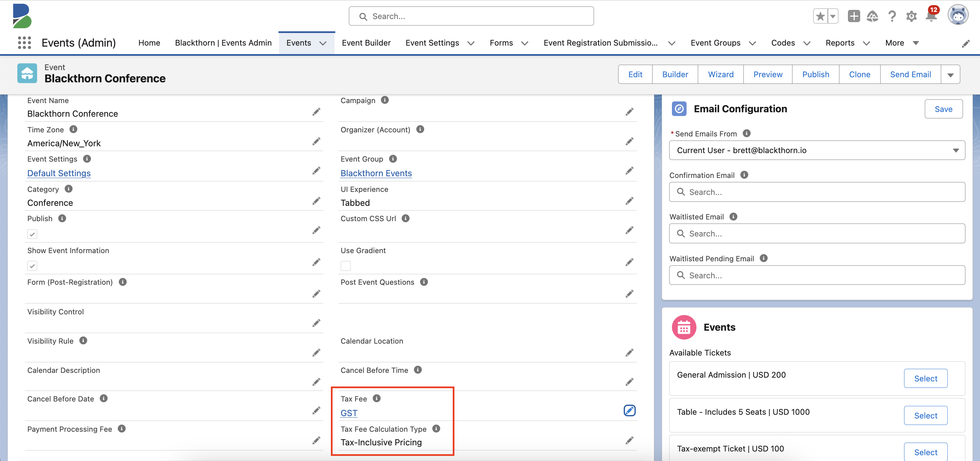Image resolution: width=980 pixels, height=461 pixels.
Task: Click the Publish action button
Action: click(x=816, y=75)
